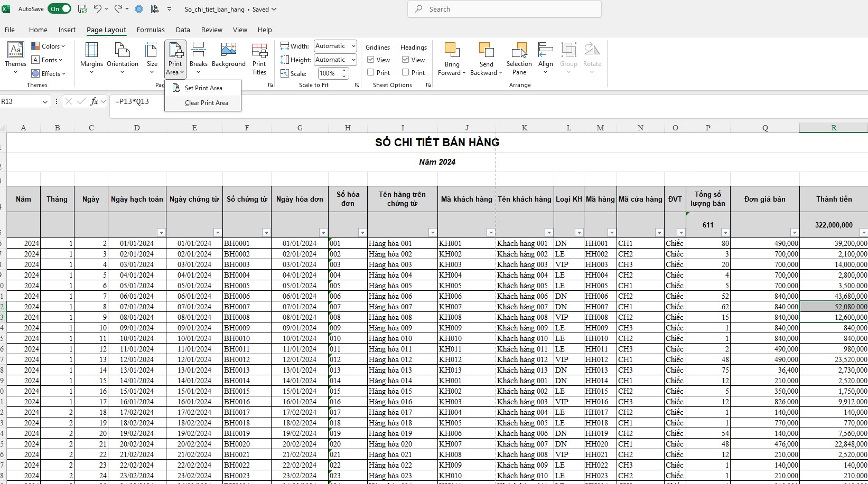Toggle the AutoSave switch

[x=59, y=9]
